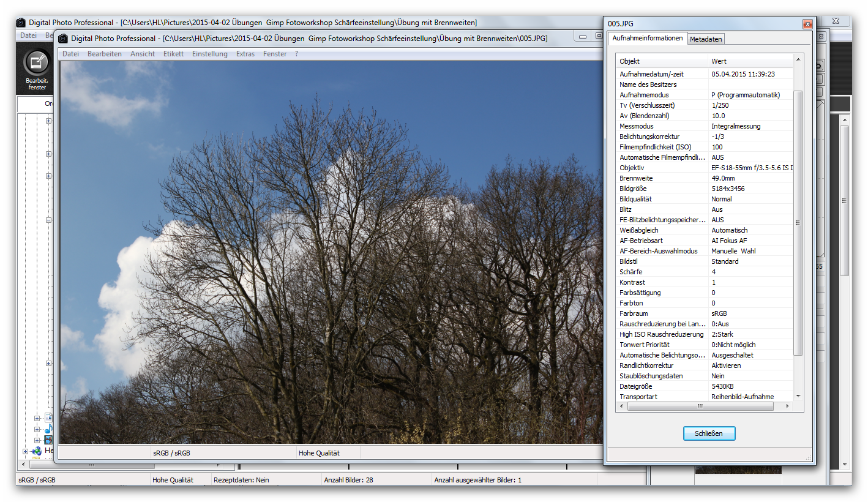The image size is (868, 502).
Task: Click the camera icon in the 005.JPG image window title bar
Action: 63,38
